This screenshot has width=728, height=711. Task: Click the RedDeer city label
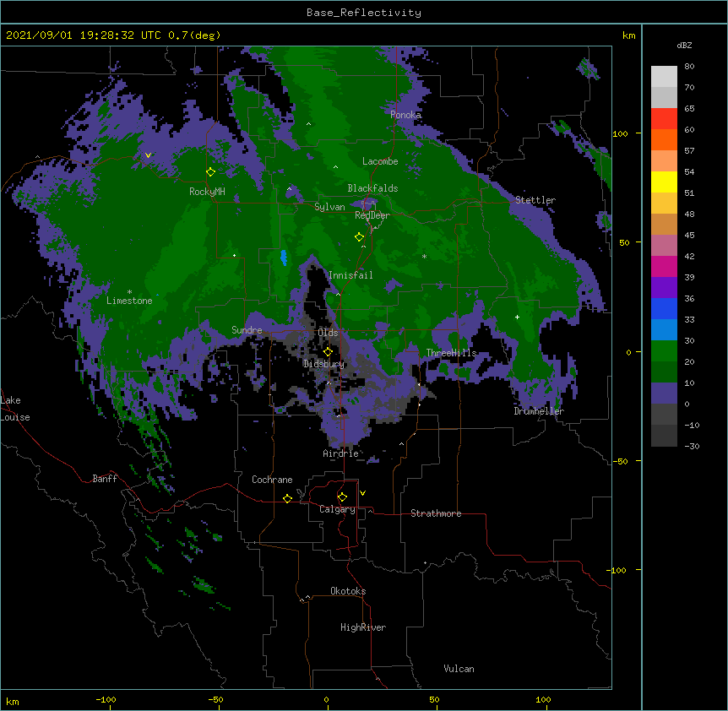(x=372, y=215)
